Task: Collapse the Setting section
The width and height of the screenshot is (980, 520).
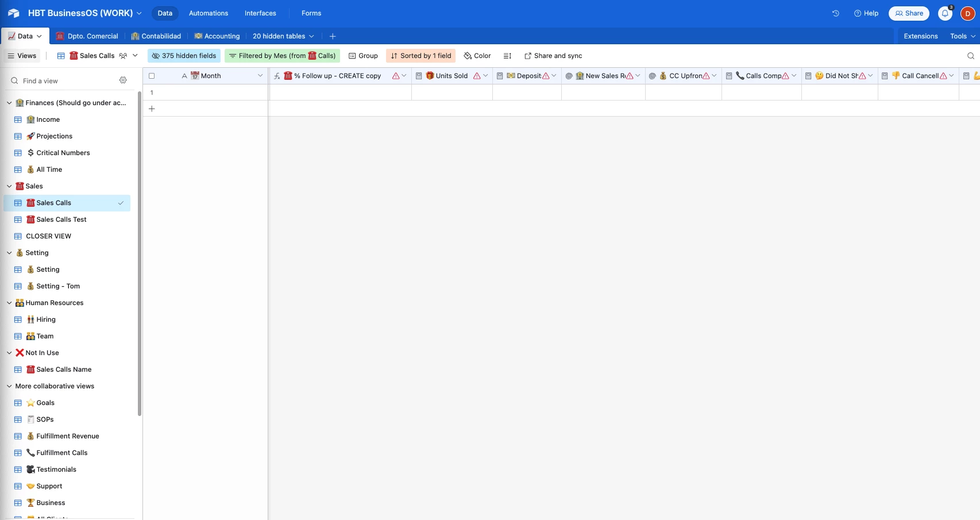Action: click(9, 253)
